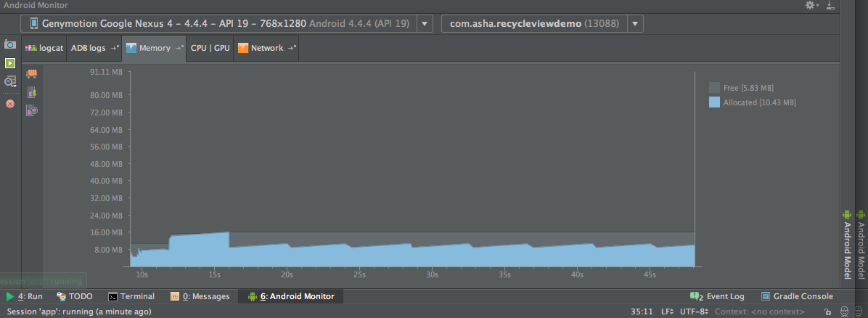The image size is (868, 318).
Task: Start screen recording with the green play icon
Action: pyautogui.click(x=10, y=63)
